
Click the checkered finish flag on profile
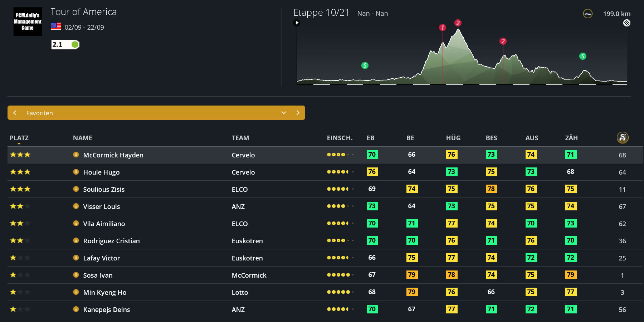626,23
